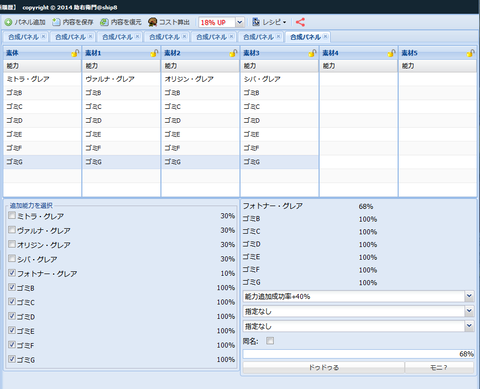The width and height of the screenshot is (480, 389).
Task: Check the ミトラ・グレア ability checkbox
Action: point(12,215)
